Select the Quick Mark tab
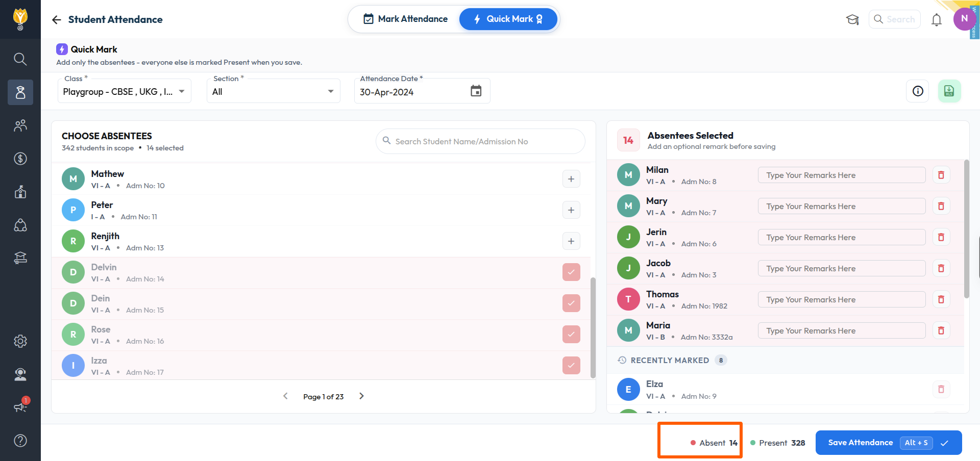980x461 pixels. tap(508, 19)
